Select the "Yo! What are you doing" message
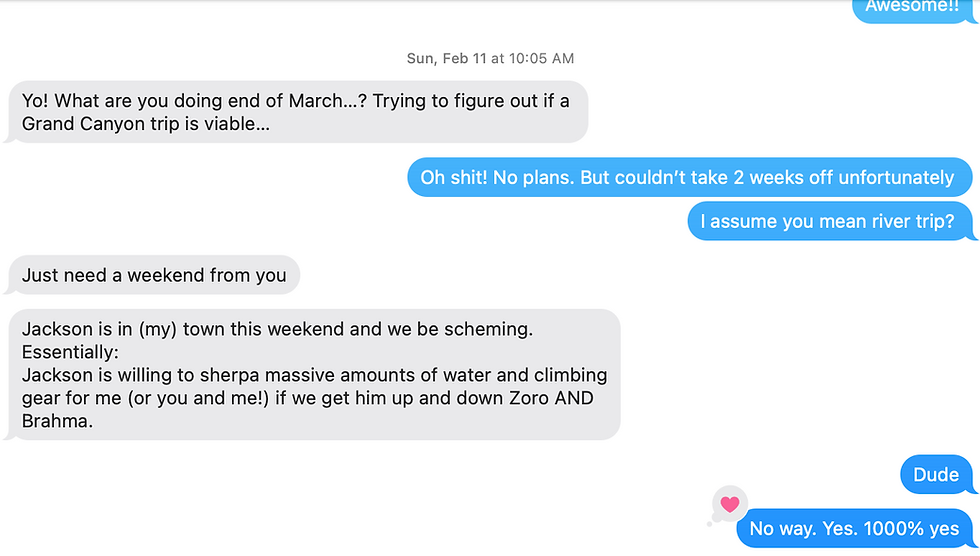This screenshot has height=556, width=980. (299, 112)
